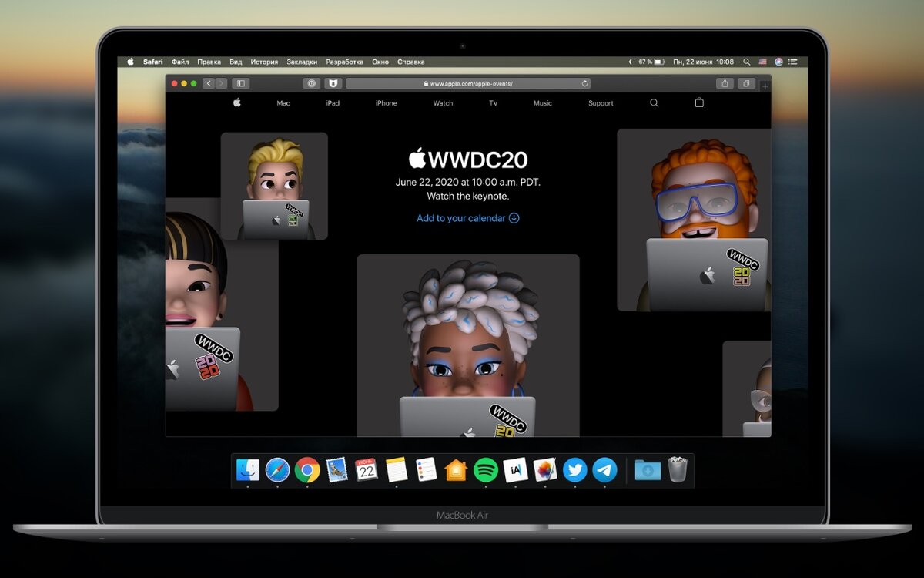Image resolution: width=924 pixels, height=578 pixels.
Task: Click the round extension icon left of bear icon
Action: 312,83
